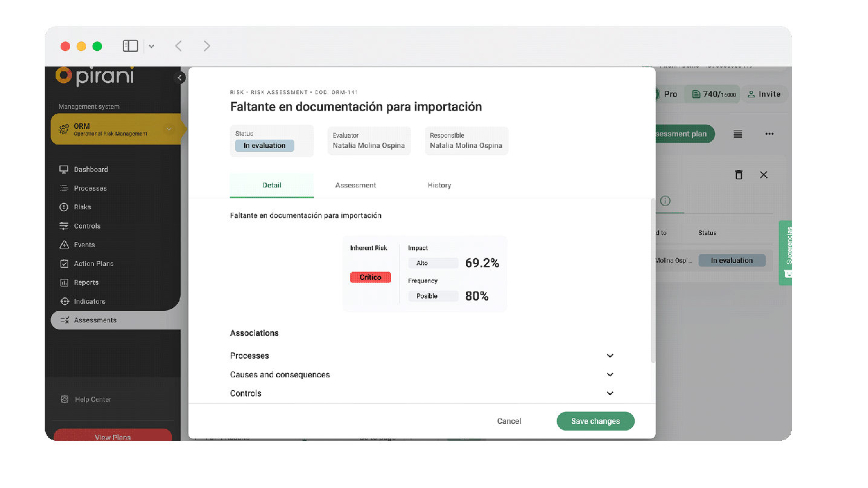Click the trash icon in the right panel
The width and height of the screenshot is (868, 488).
coord(738,174)
